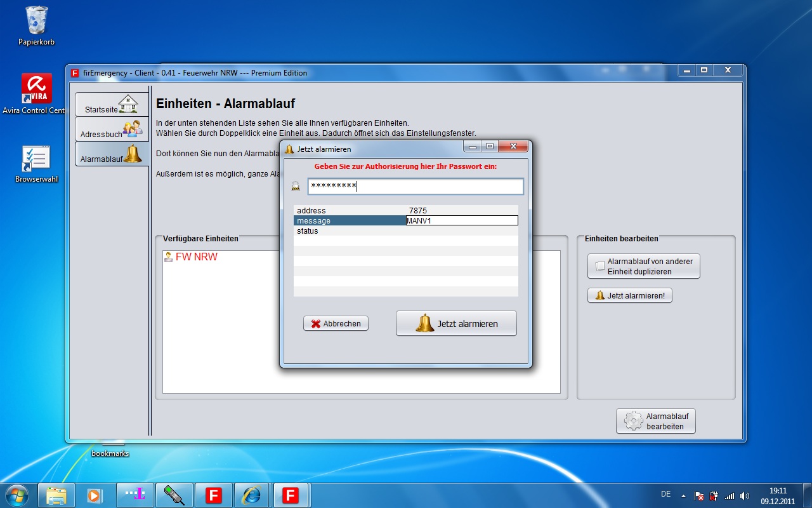The width and height of the screenshot is (812, 508).
Task: Open the Alarmablauf tab
Action: 112,154
